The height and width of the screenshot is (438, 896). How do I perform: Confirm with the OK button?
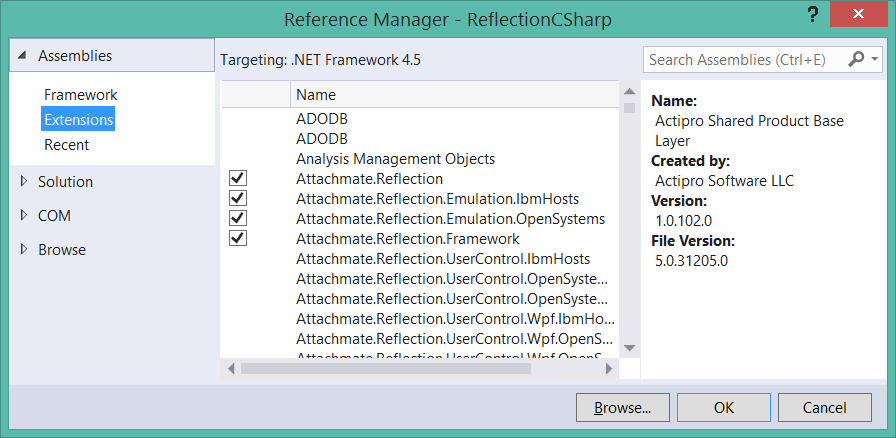723,408
